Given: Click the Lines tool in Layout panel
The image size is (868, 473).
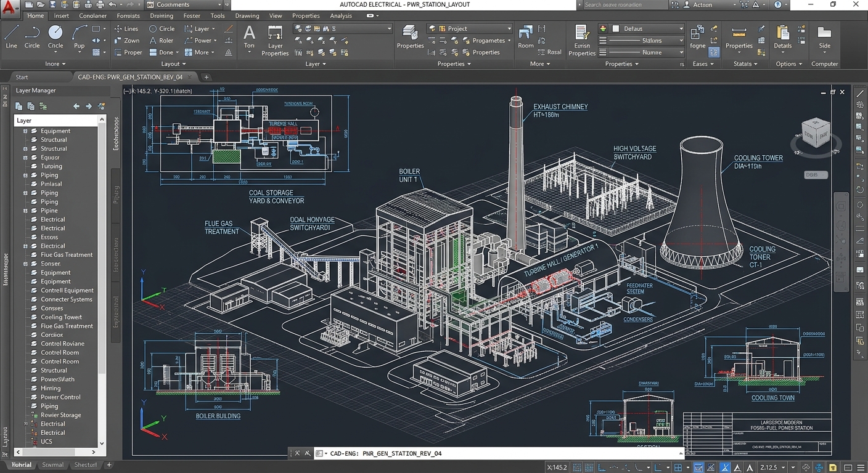Looking at the screenshot, I should click(126, 28).
